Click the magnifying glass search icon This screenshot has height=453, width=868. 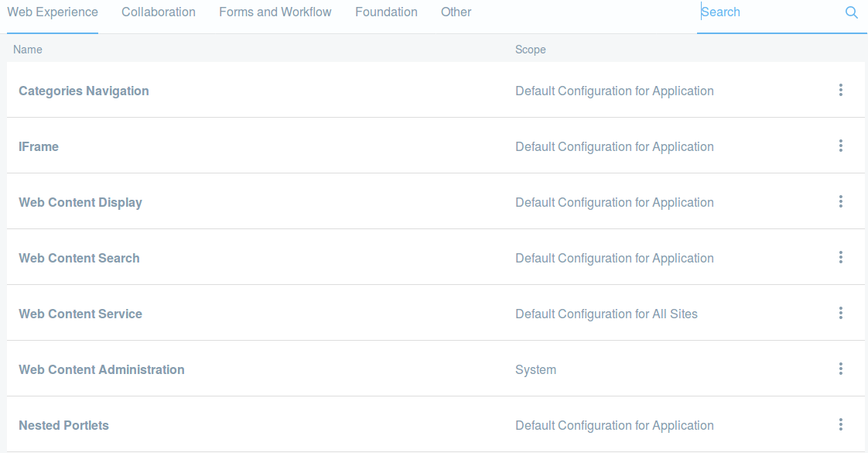[852, 12]
